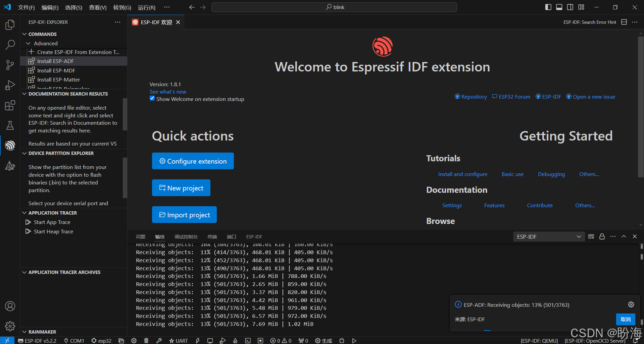Collapse Application Tracer Archives section
This screenshot has height=344, width=644.
24,272
